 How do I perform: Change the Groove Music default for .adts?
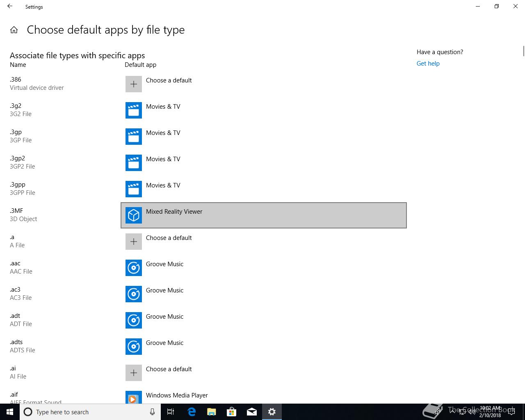[264, 347]
